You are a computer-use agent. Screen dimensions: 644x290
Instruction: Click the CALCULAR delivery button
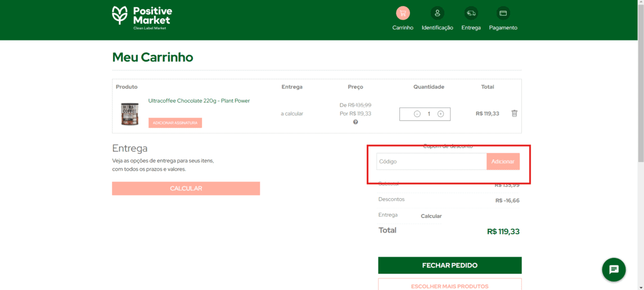click(186, 189)
